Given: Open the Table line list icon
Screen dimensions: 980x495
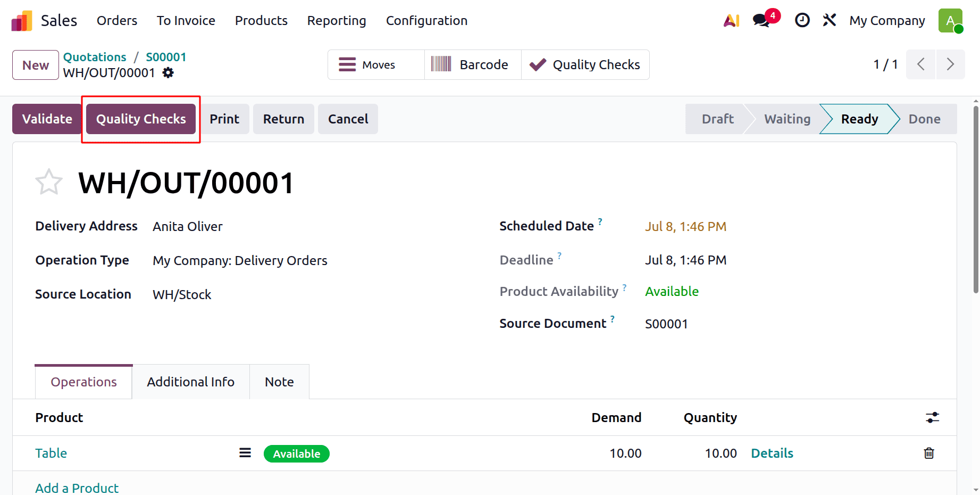Looking at the screenshot, I should click(x=245, y=453).
